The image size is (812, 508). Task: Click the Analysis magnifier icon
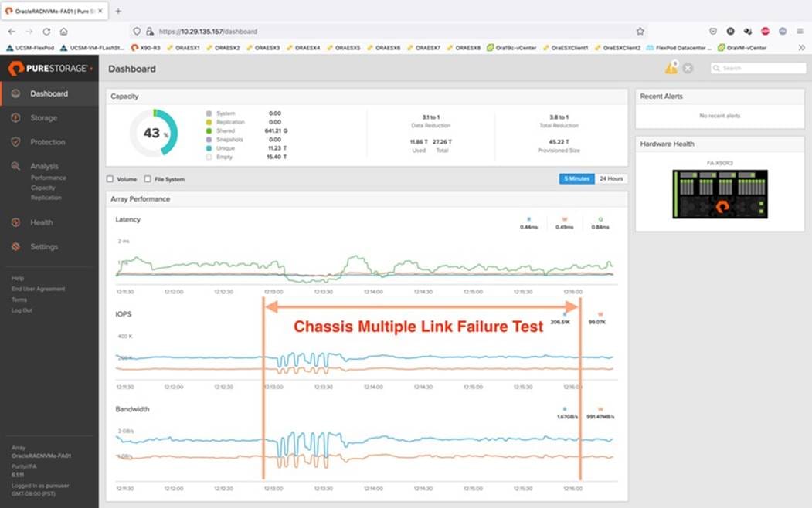tap(16, 166)
